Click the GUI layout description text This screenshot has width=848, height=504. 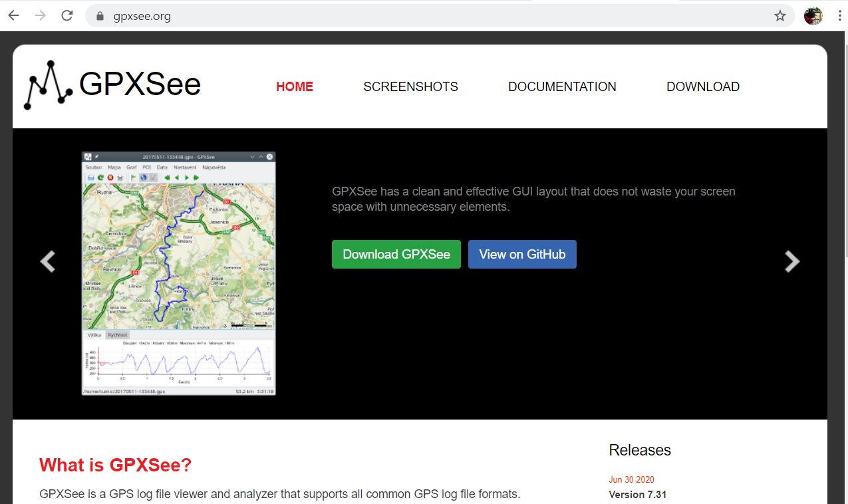[533, 199]
